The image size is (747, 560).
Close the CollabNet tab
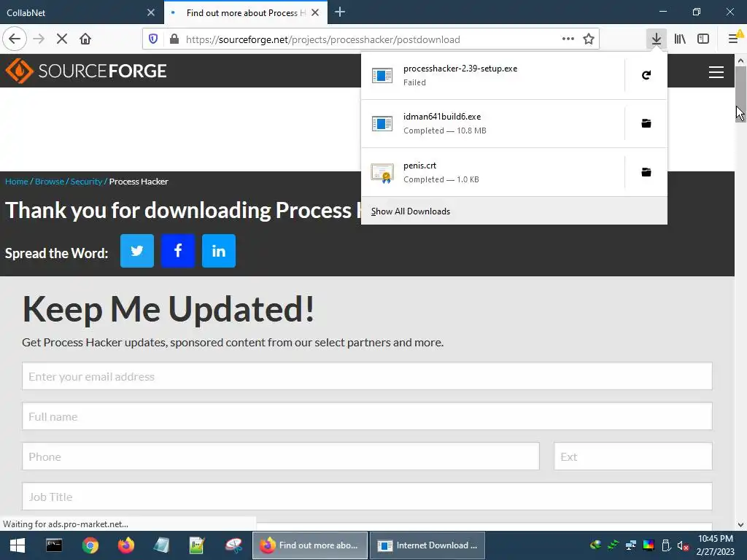(x=151, y=12)
